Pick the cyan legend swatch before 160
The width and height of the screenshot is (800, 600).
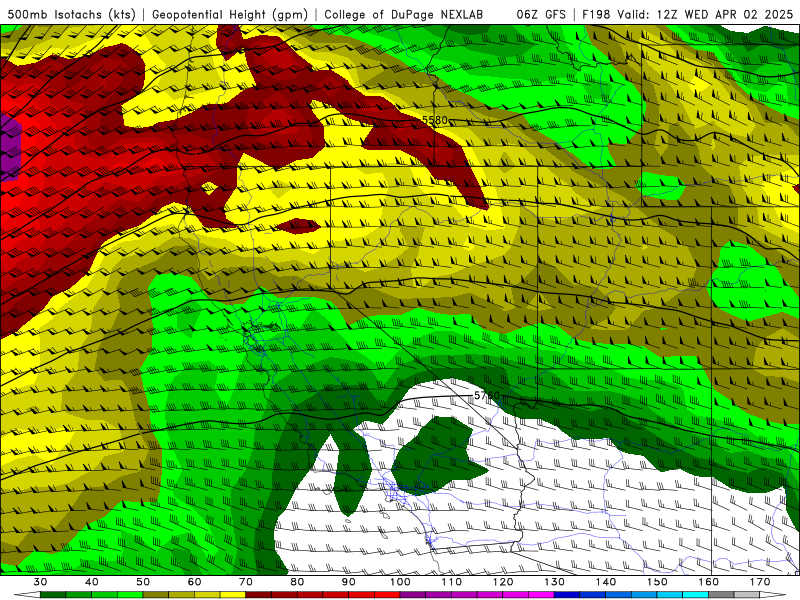pos(695,595)
